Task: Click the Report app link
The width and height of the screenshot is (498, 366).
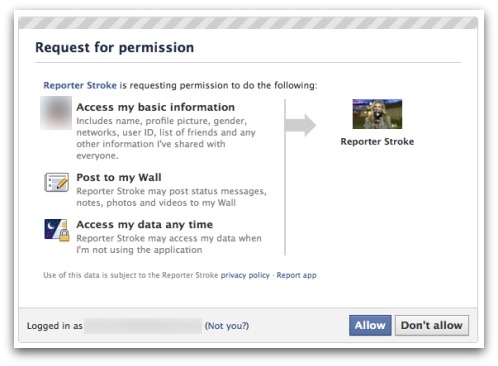Action: [296, 275]
